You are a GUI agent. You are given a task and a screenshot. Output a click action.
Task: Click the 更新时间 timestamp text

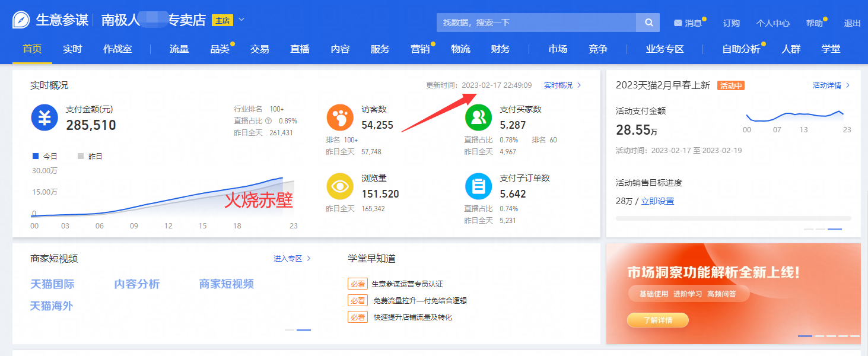click(x=479, y=85)
